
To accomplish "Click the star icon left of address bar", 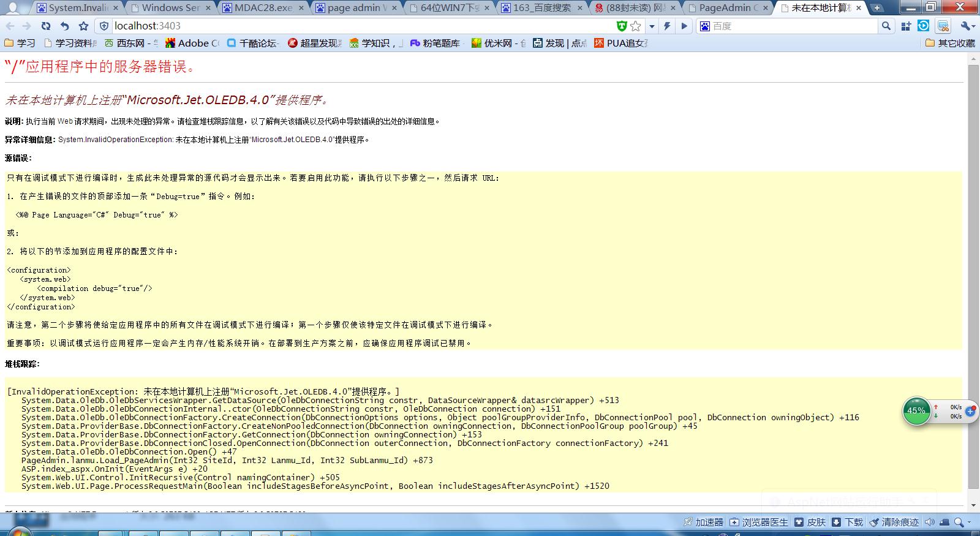I will [83, 26].
